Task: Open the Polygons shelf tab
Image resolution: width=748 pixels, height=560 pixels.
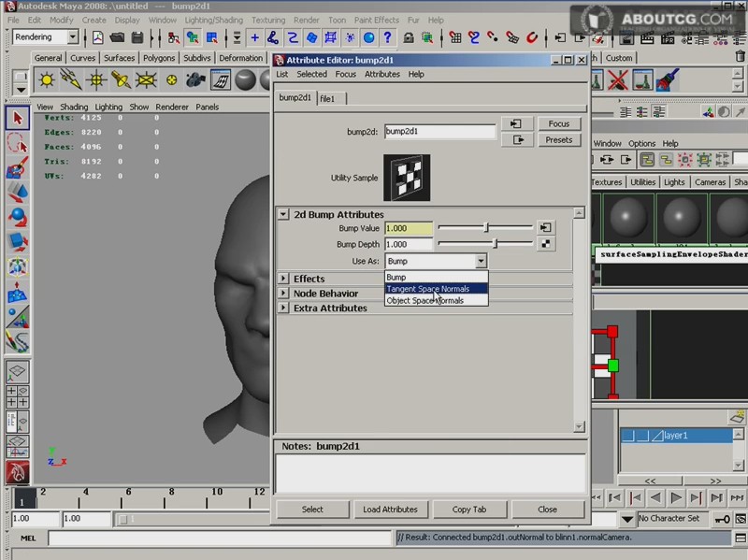Action: coord(159,58)
